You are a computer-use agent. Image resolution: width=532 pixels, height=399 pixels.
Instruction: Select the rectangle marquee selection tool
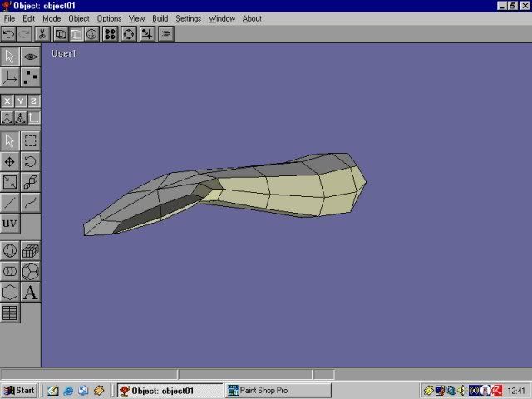pyautogui.click(x=30, y=141)
